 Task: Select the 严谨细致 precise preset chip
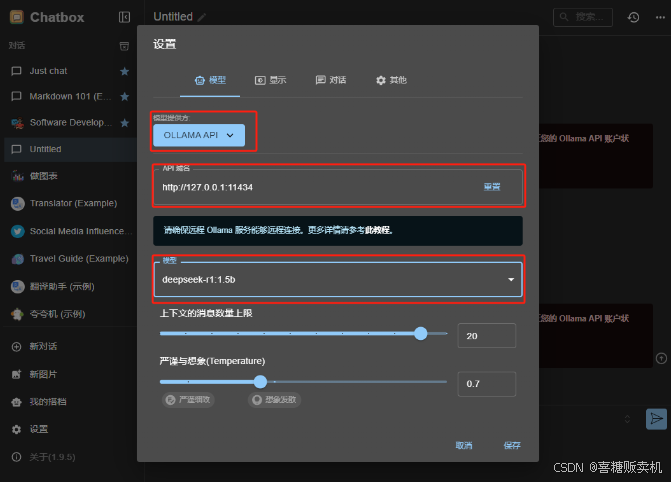click(188, 400)
